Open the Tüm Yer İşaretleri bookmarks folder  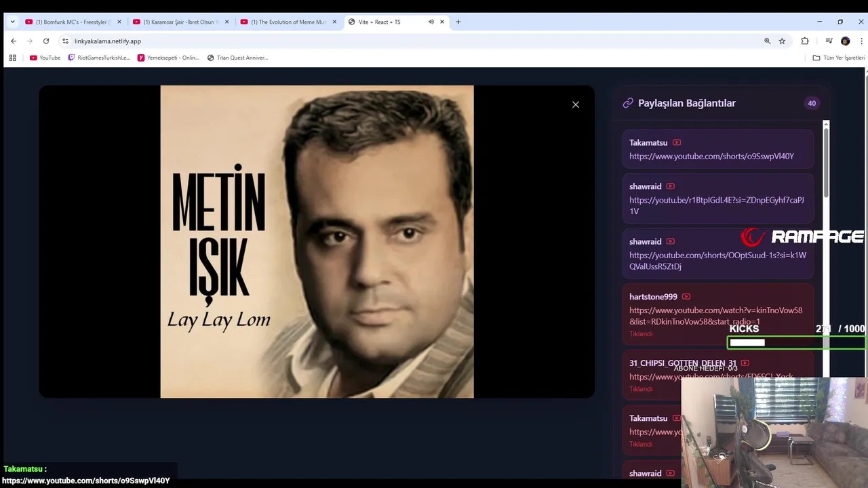click(839, 58)
